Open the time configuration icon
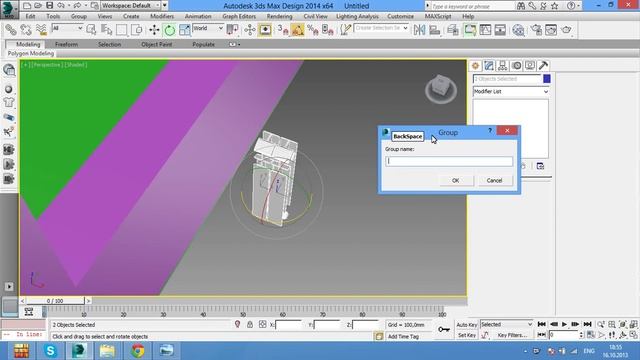The image size is (640, 360). coord(590,335)
